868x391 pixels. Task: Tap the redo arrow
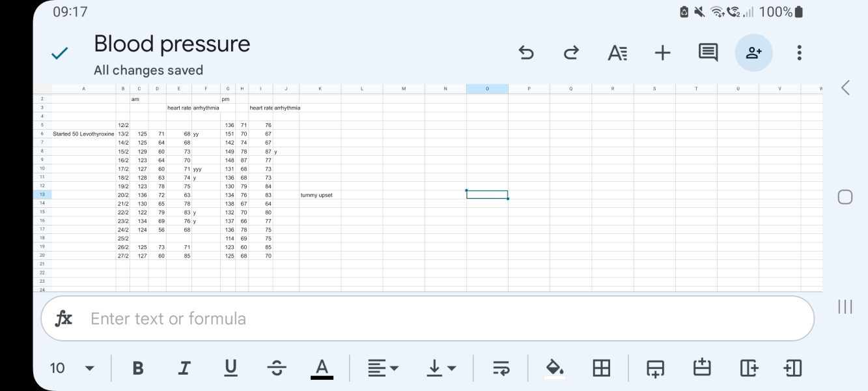click(x=571, y=53)
